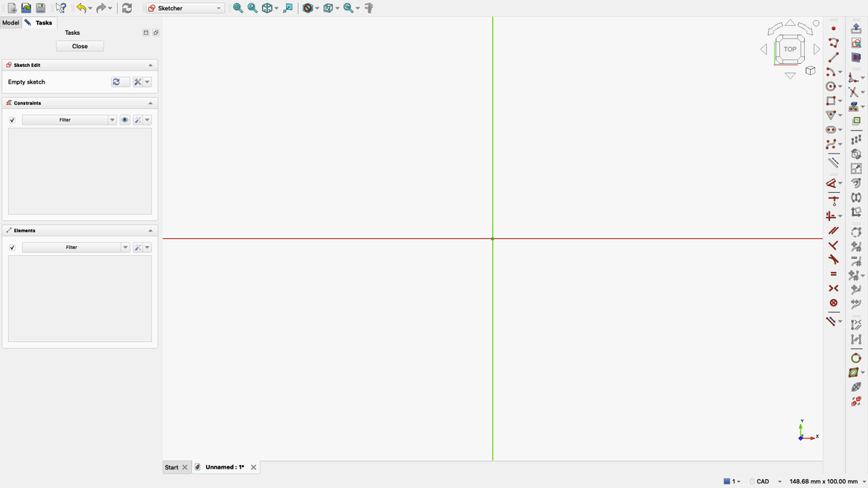Image resolution: width=868 pixels, height=488 pixels.
Task: Click the Fit all zoom icon
Action: click(x=237, y=7)
